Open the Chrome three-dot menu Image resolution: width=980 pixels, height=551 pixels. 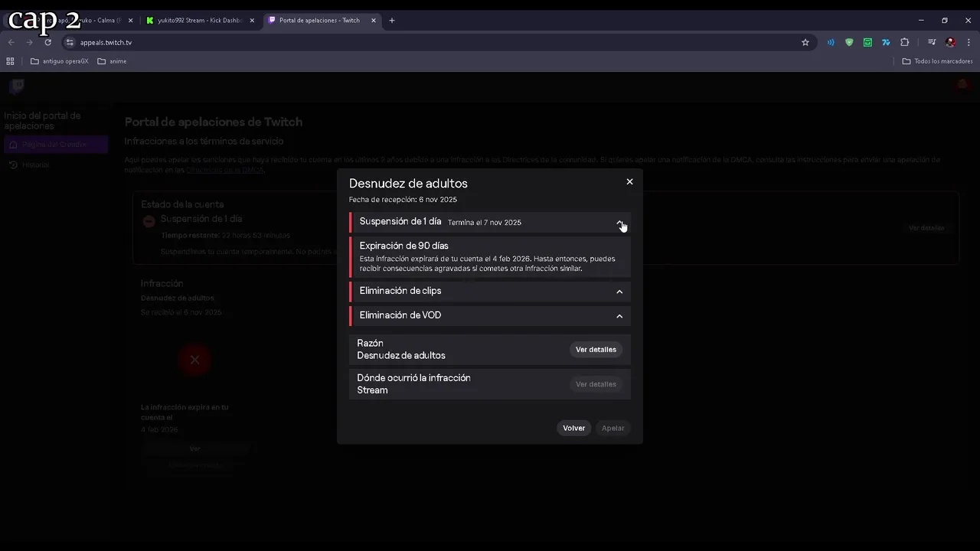click(969, 42)
